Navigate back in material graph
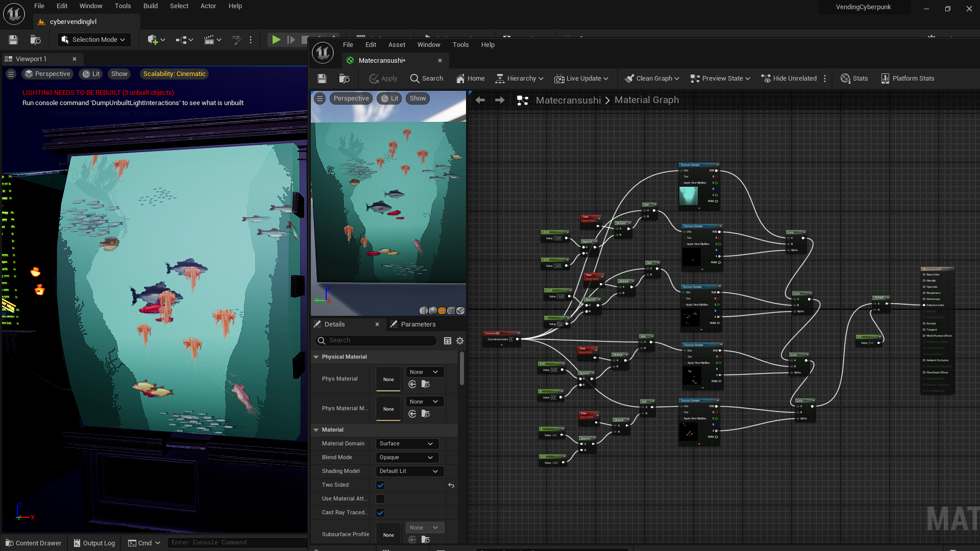 click(480, 100)
